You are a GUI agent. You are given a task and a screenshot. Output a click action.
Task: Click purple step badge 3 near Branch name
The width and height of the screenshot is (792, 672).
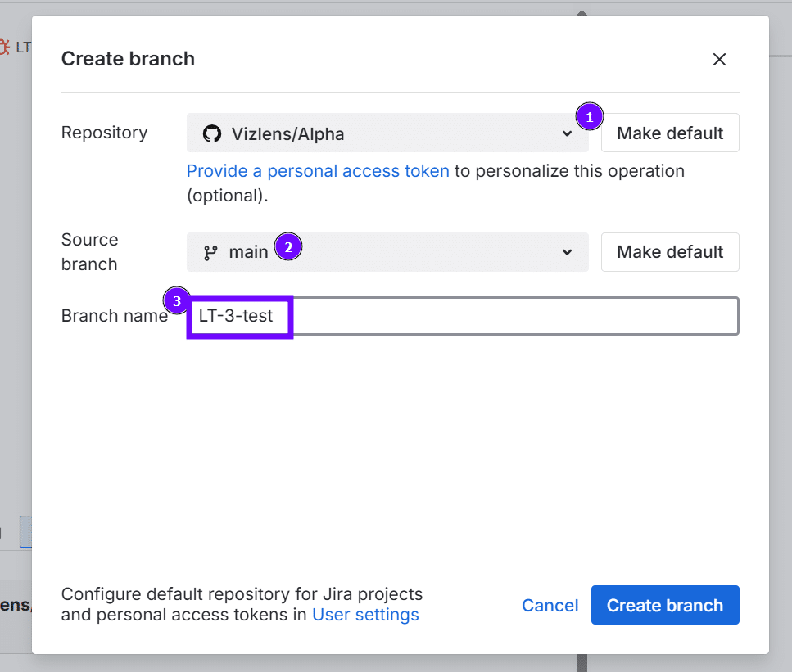177,300
